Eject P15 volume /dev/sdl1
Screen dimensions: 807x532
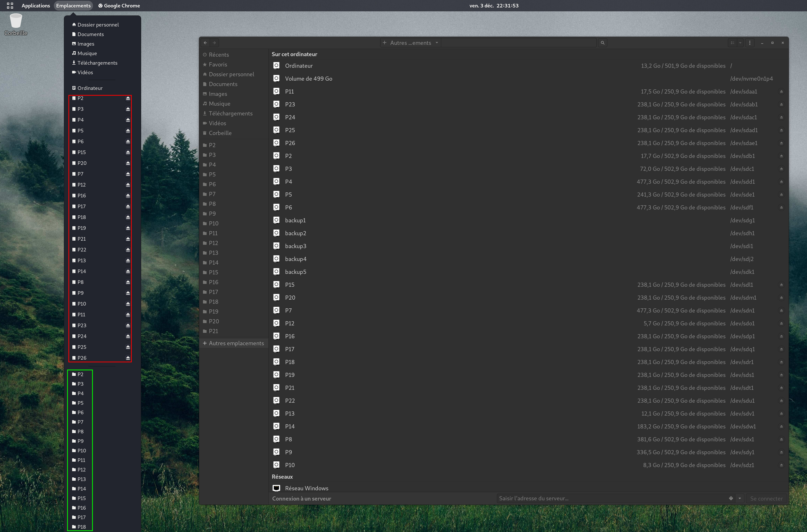[x=781, y=285]
